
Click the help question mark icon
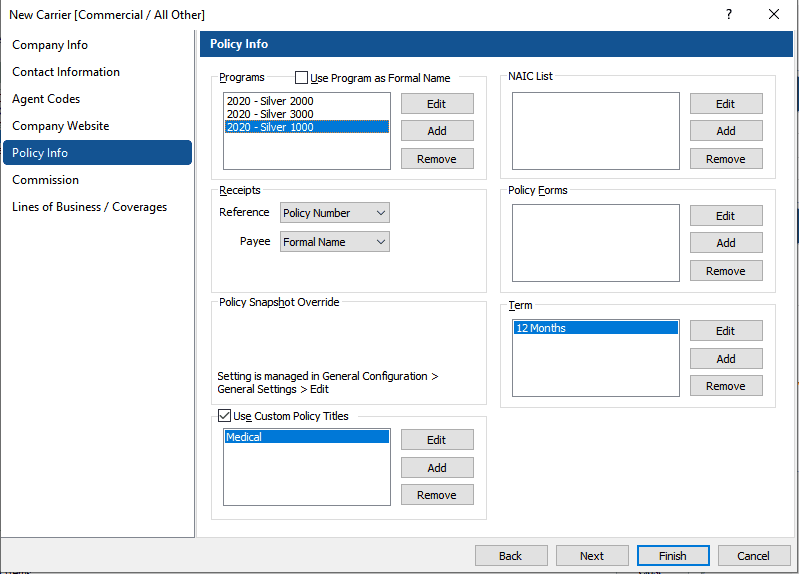pos(729,14)
